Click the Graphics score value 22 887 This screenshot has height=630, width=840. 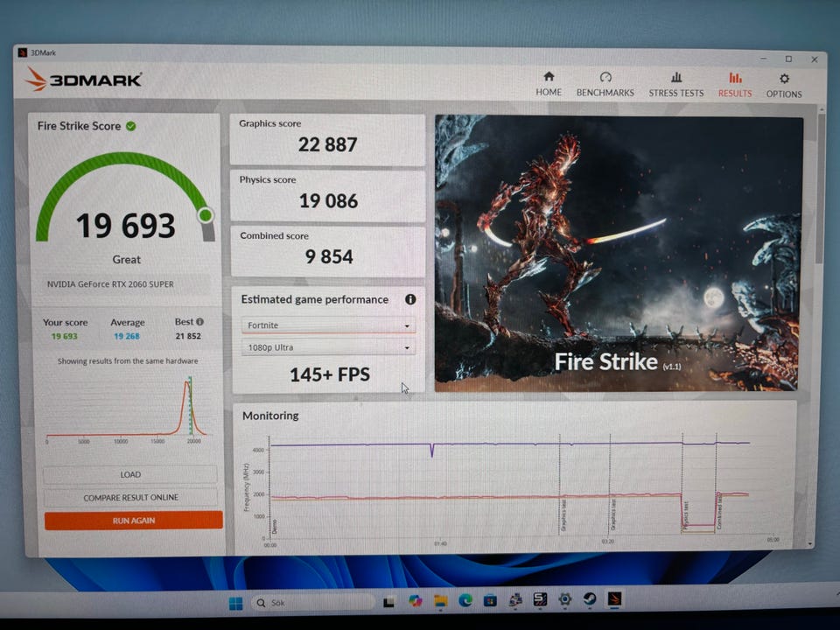pyautogui.click(x=327, y=144)
